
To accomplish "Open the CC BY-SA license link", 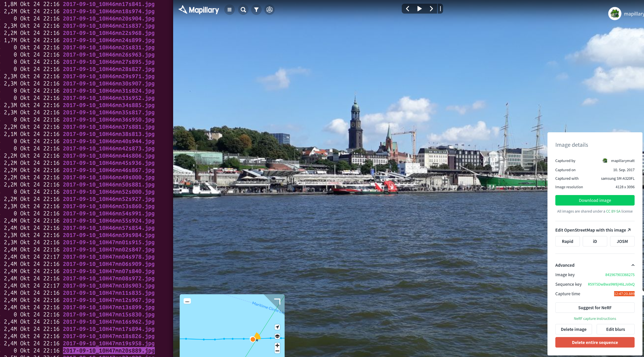I will 613,211.
